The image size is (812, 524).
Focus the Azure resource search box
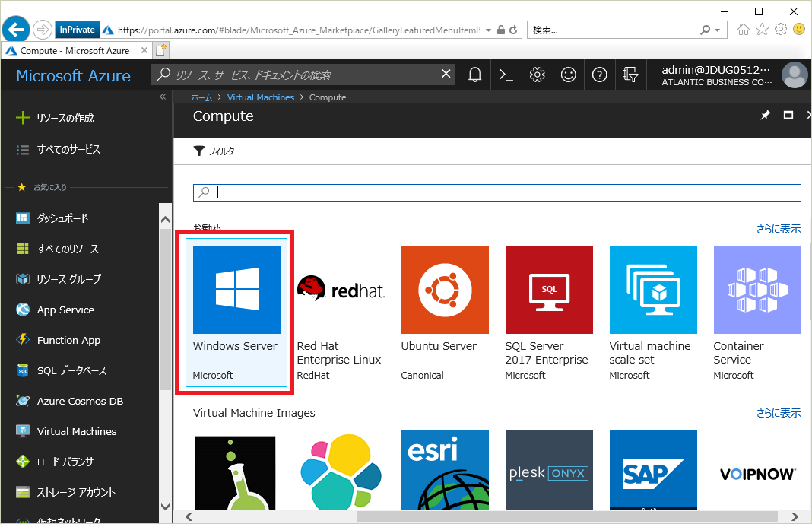303,75
